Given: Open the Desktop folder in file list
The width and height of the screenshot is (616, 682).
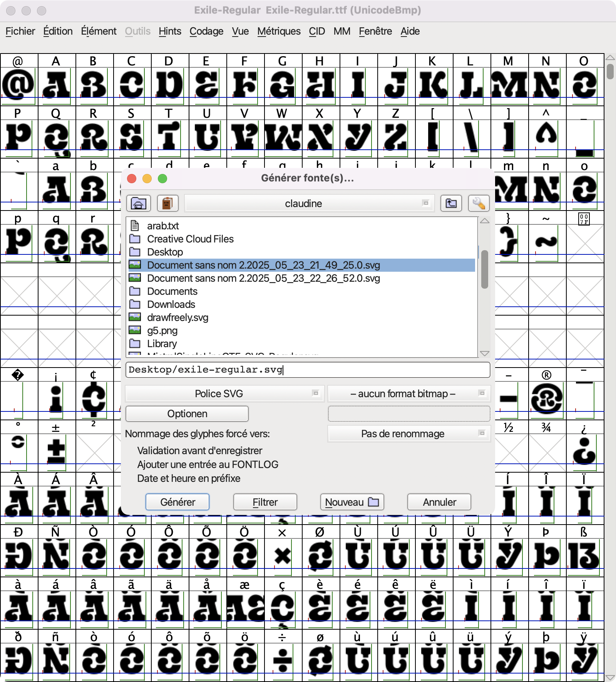Looking at the screenshot, I should (301, 252).
